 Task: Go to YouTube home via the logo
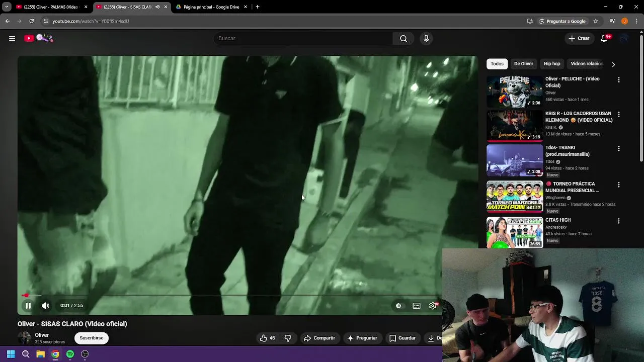pos(39,38)
